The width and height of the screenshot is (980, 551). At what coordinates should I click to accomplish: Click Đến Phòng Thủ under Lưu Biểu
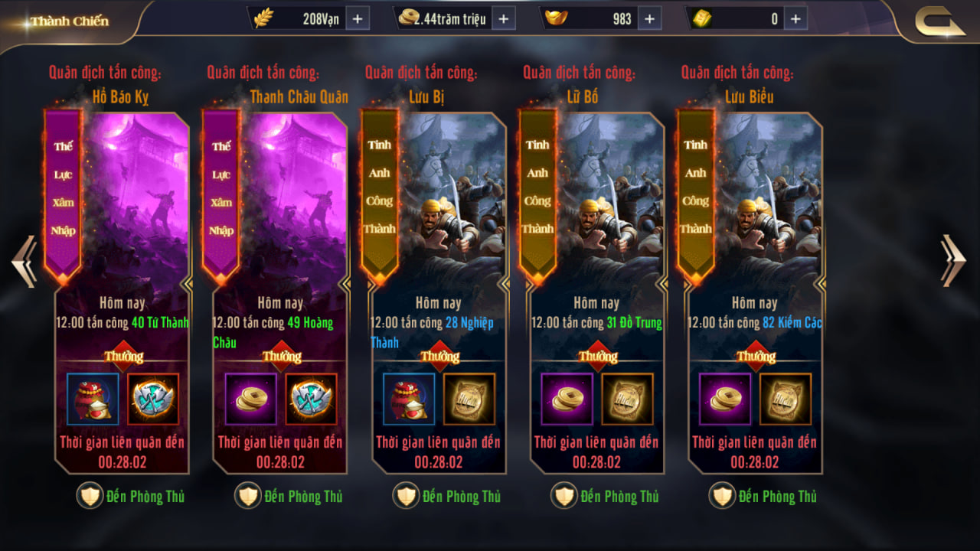(x=763, y=496)
